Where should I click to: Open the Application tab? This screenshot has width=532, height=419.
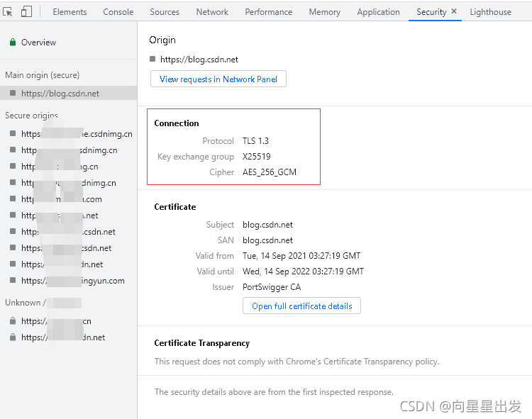(x=378, y=12)
